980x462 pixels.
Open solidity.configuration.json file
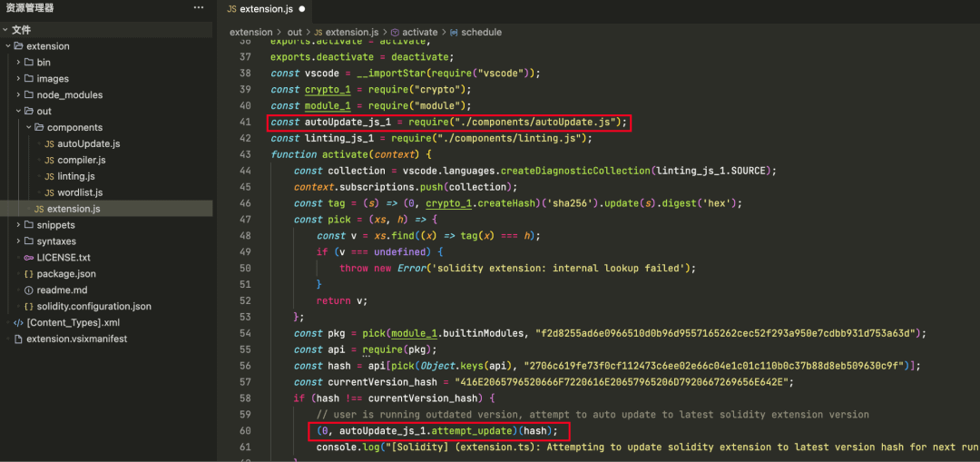[x=93, y=306]
